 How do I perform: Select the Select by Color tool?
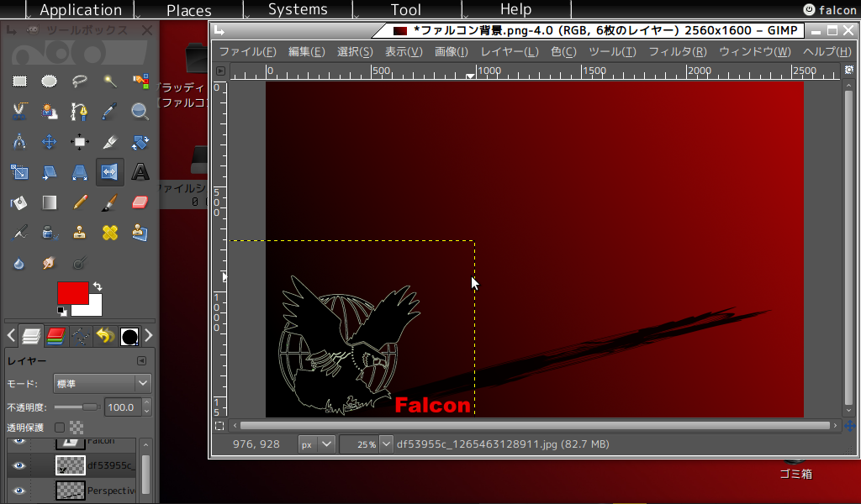pyautogui.click(x=140, y=81)
